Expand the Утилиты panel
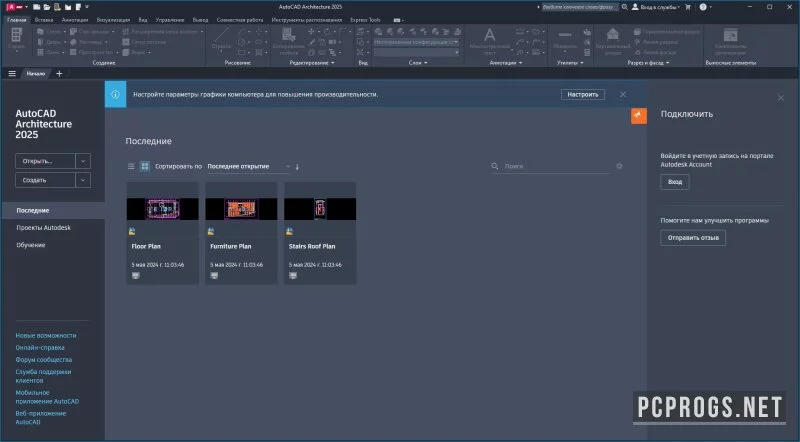This screenshot has height=442, width=800. (570, 63)
